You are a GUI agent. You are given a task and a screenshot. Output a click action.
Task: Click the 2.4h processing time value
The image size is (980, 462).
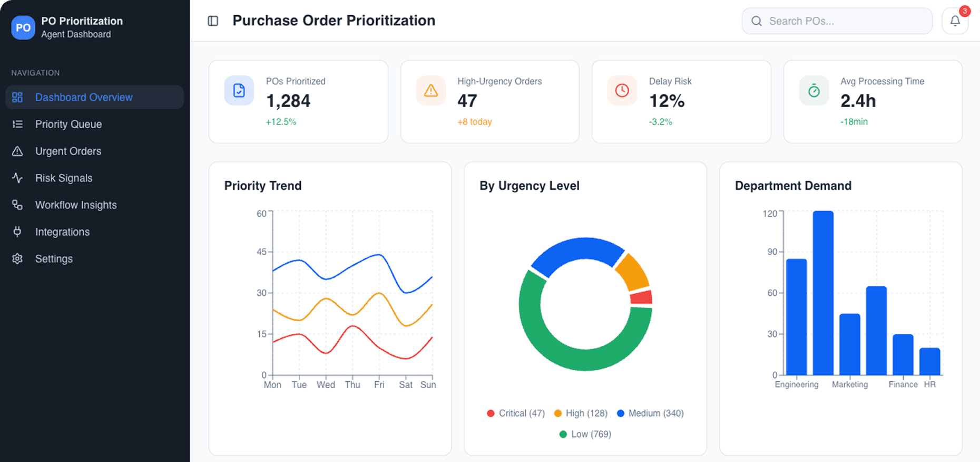858,101
